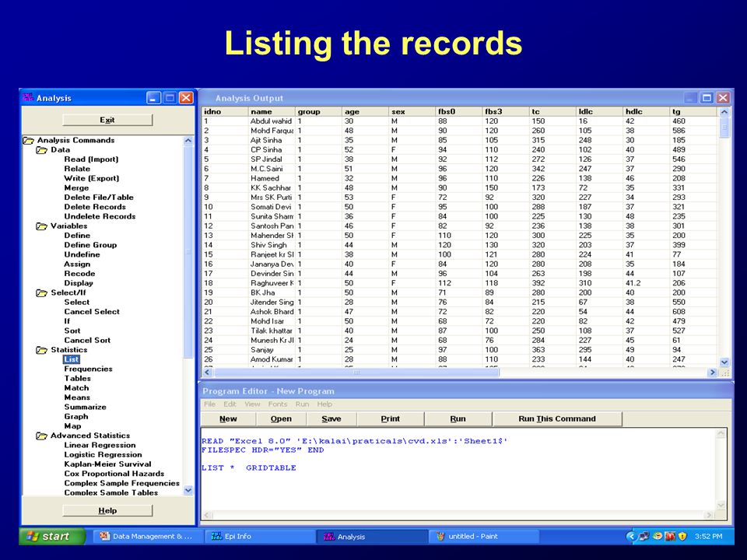The width and height of the screenshot is (747, 560).
Task: Click output grid horizontal scrollbar thumb
Action: (x=356, y=373)
